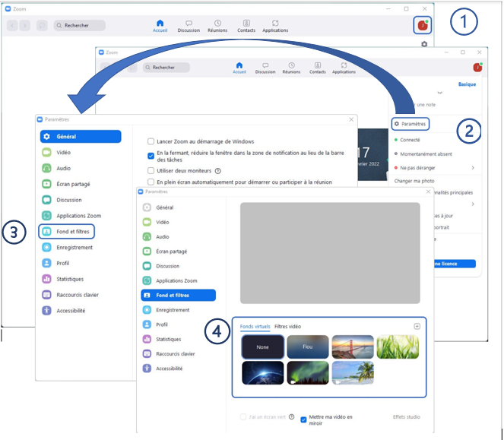
Task: Select Discussion icon in front Paramètres window
Action: [147, 266]
